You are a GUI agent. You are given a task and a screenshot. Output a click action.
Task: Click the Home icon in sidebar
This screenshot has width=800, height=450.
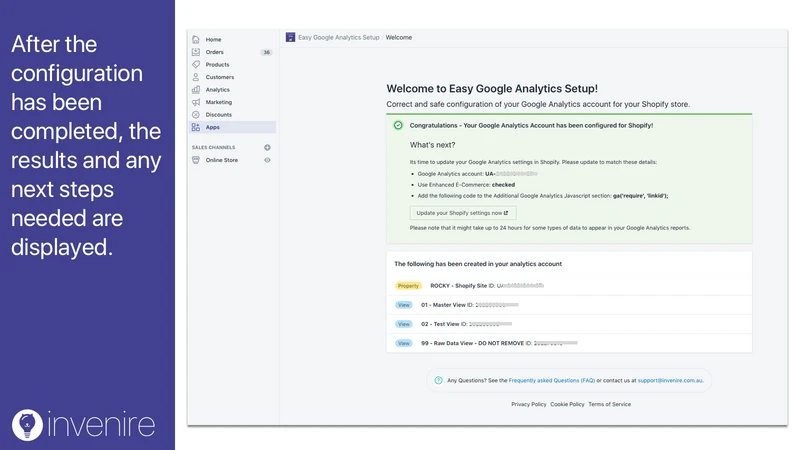click(196, 39)
